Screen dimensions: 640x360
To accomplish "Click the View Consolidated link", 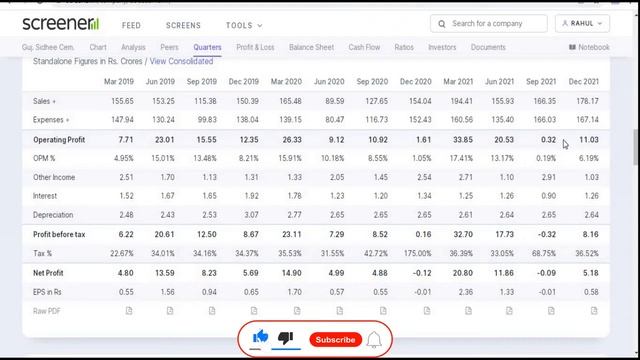I will 181,61.
